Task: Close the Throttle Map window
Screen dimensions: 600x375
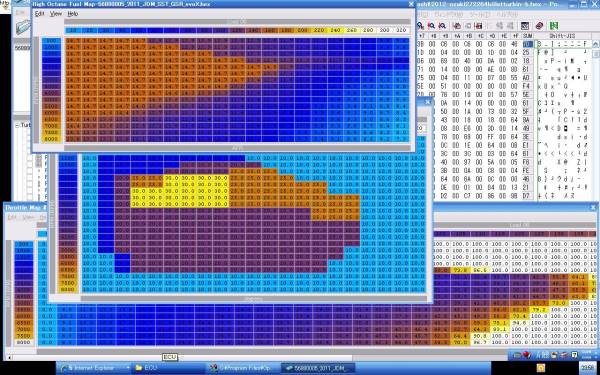Action: click(593, 207)
